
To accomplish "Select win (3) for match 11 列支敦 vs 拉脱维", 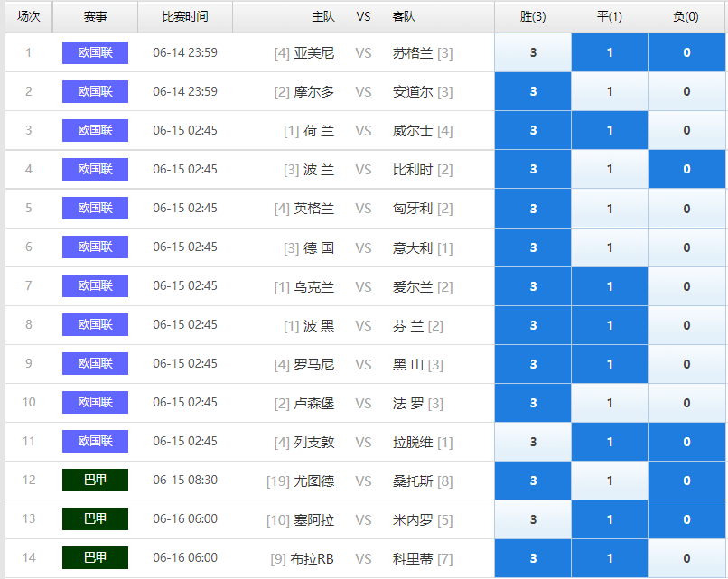I will pyautogui.click(x=533, y=442).
